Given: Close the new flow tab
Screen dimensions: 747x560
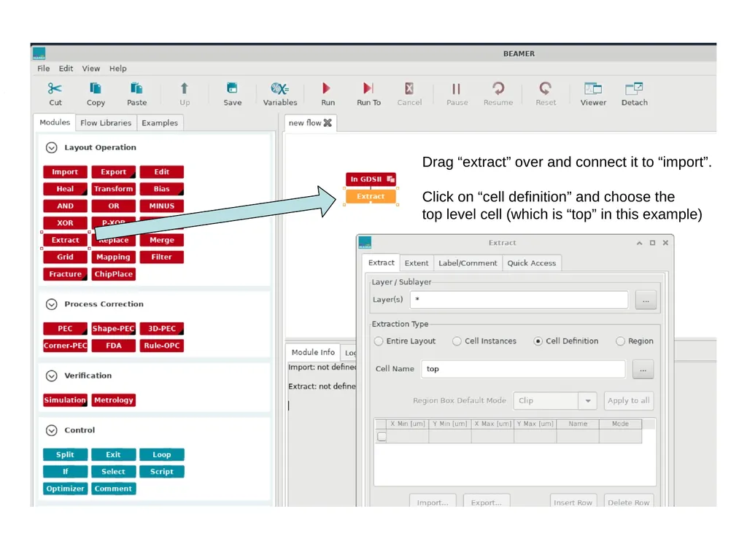Looking at the screenshot, I should click(x=328, y=122).
